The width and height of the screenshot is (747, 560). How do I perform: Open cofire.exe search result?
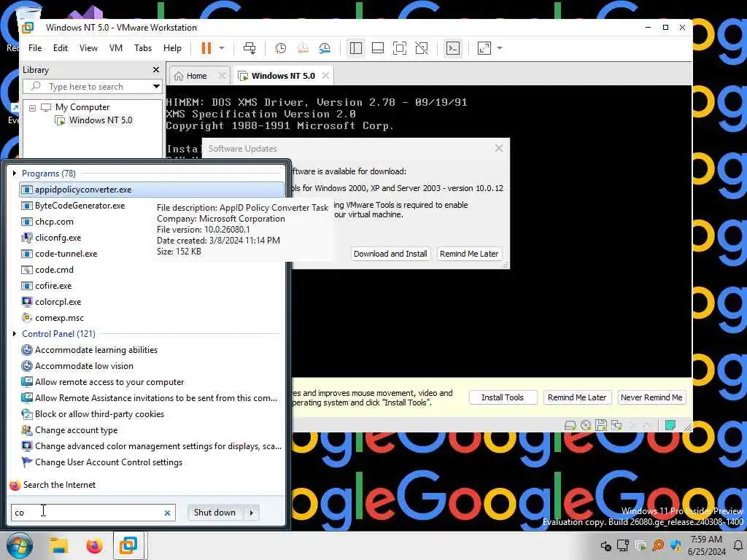click(x=152, y=286)
